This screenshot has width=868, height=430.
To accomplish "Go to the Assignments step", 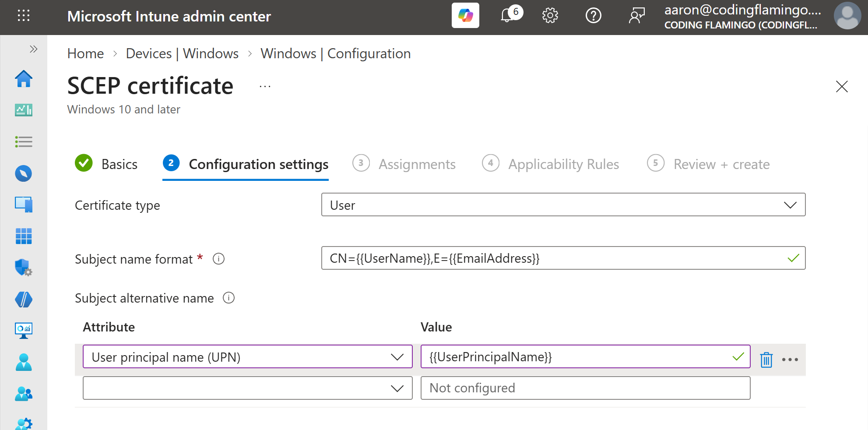I will click(x=404, y=164).
